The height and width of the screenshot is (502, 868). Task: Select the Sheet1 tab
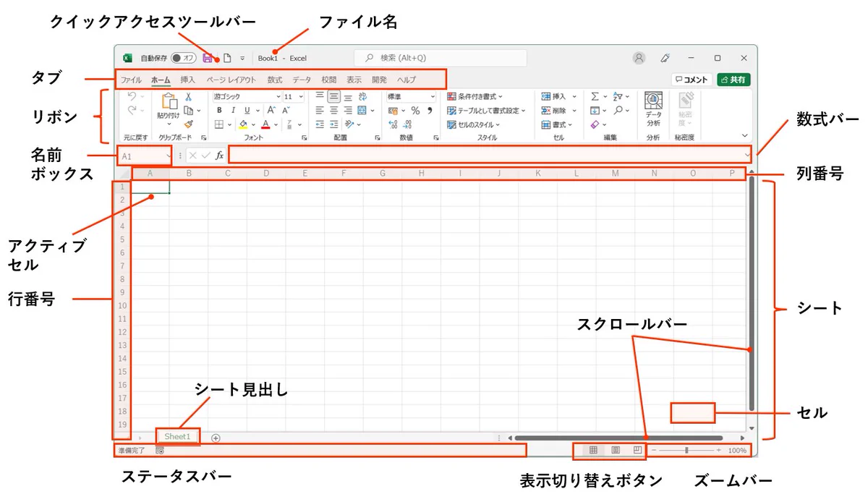click(177, 436)
